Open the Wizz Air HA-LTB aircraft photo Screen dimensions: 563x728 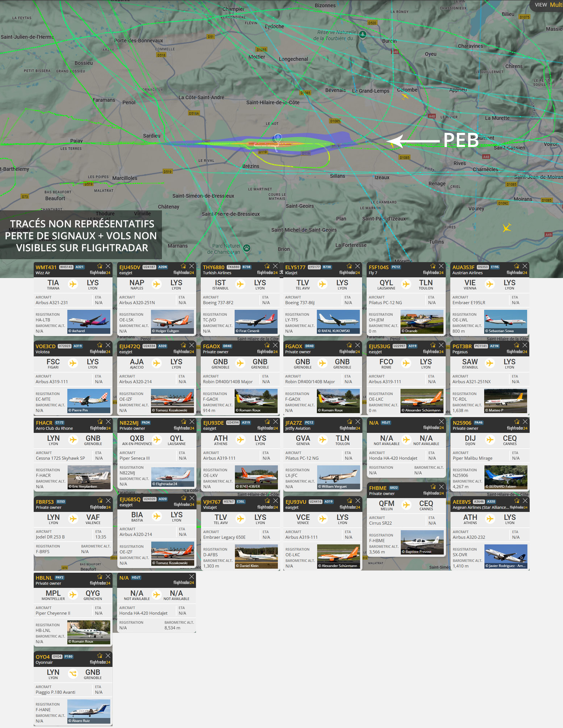point(89,321)
